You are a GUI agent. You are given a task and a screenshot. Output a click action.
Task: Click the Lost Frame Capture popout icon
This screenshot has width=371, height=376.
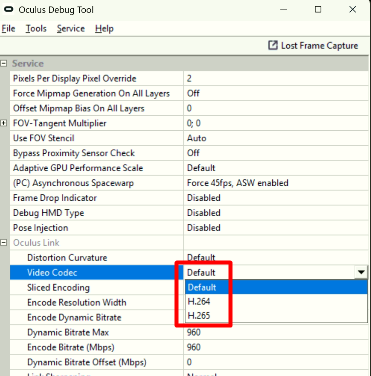coord(273,45)
